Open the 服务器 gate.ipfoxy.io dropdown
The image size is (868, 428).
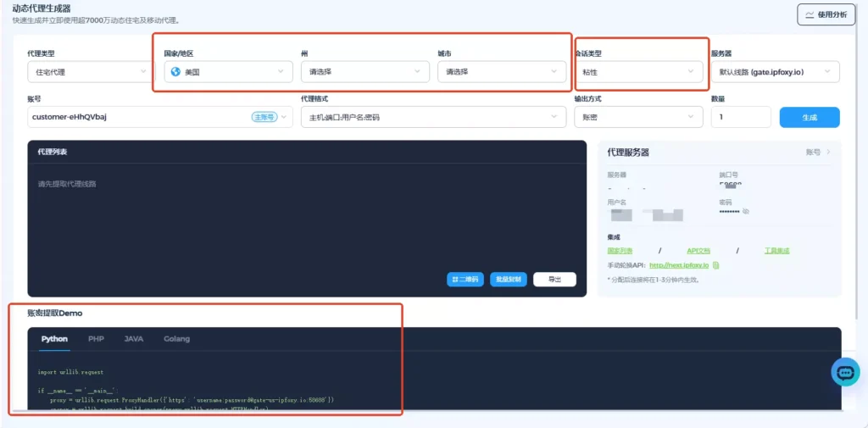coord(775,72)
